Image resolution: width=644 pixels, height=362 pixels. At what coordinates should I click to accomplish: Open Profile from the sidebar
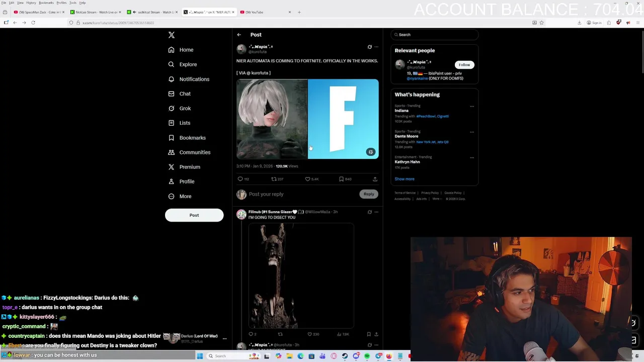point(181,182)
